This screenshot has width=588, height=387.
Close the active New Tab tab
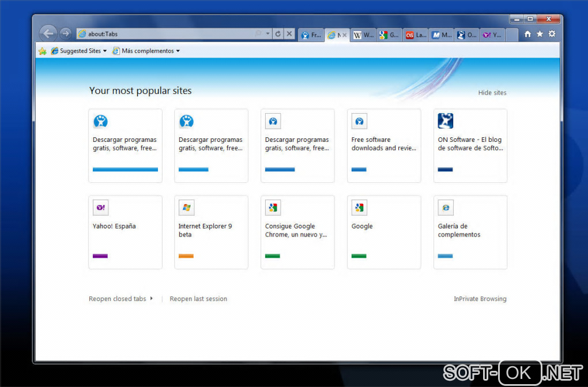point(345,35)
